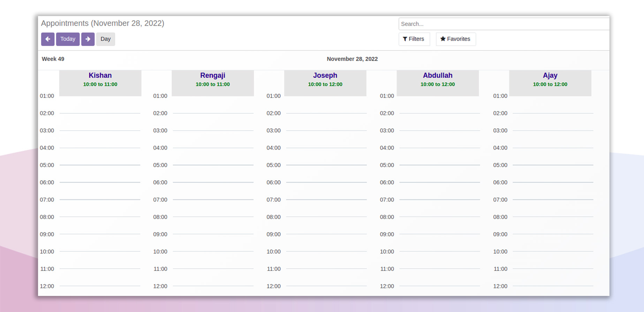The height and width of the screenshot is (312, 644).
Task: Go to next day with right arrow
Action: (x=88, y=39)
